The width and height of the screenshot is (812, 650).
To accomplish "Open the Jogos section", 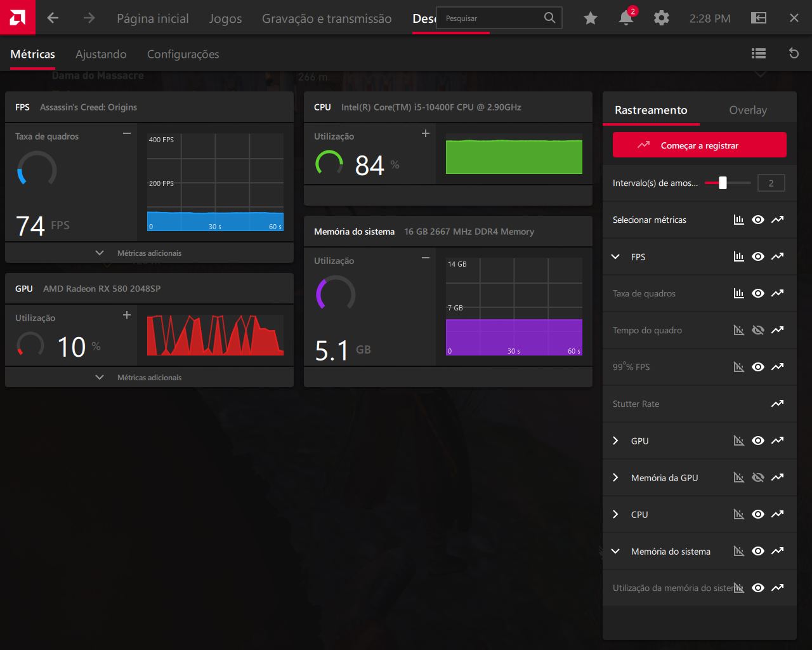I will click(226, 18).
